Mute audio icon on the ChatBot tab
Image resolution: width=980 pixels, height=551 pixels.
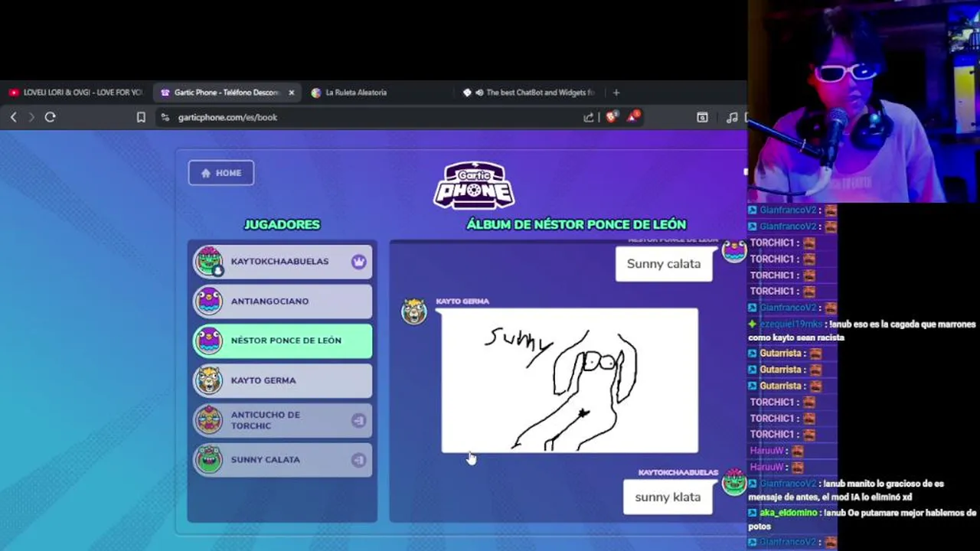point(479,93)
